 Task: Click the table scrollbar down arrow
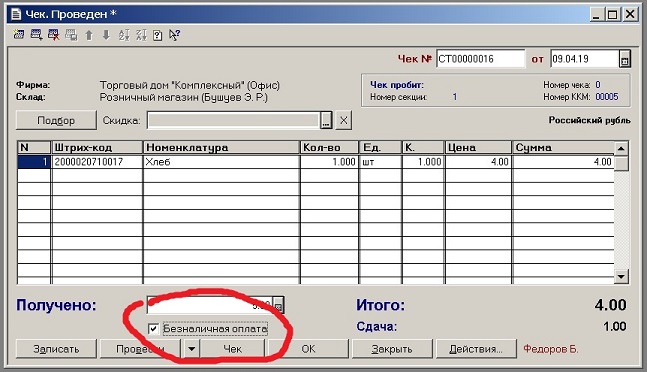pos(621,276)
